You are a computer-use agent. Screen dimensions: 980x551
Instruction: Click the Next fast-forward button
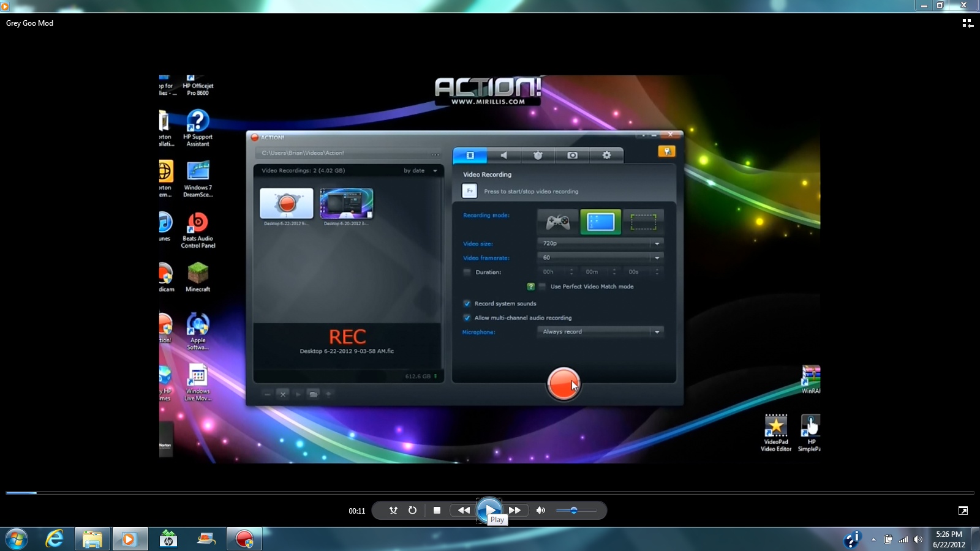[515, 510]
